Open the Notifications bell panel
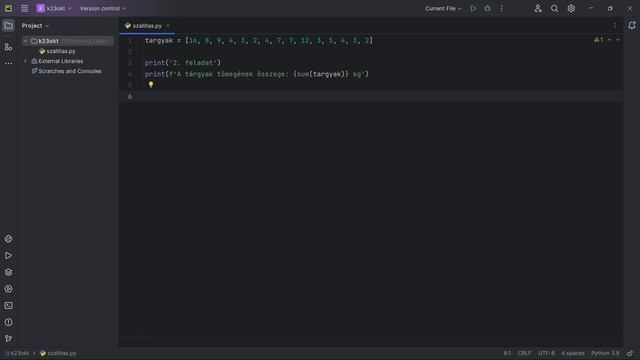The height and width of the screenshot is (360, 640). click(631, 25)
